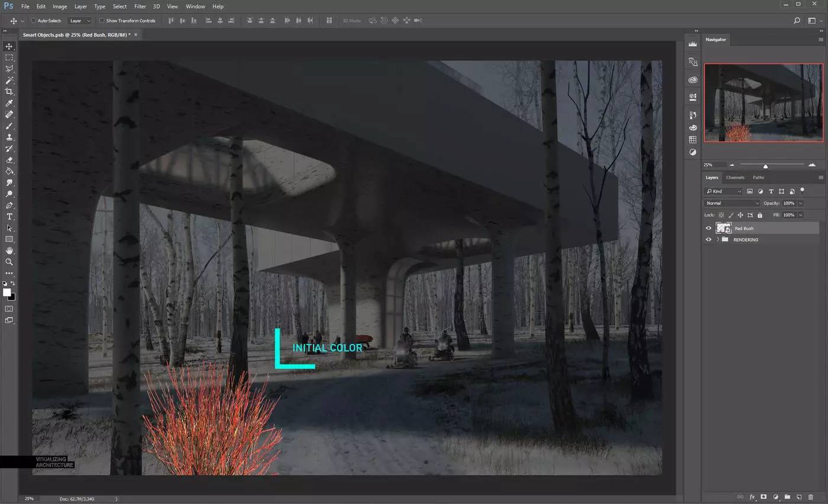Create a new group folder

(x=787, y=497)
